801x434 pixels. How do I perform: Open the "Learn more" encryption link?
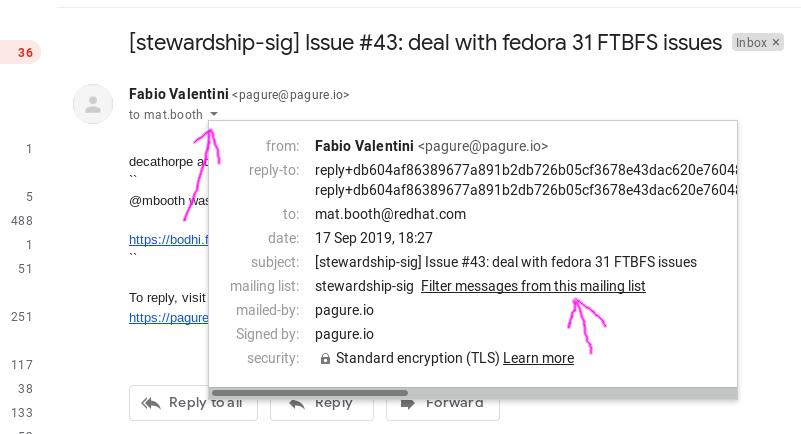(x=538, y=358)
